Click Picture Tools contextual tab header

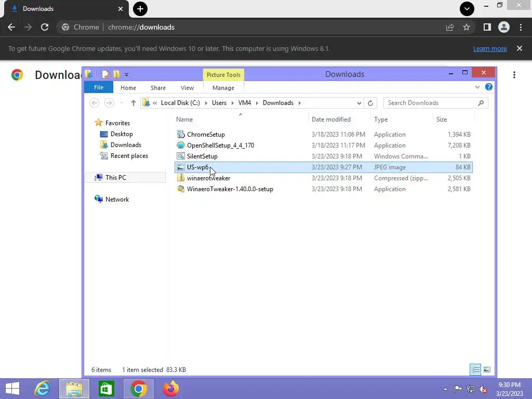pyautogui.click(x=223, y=75)
